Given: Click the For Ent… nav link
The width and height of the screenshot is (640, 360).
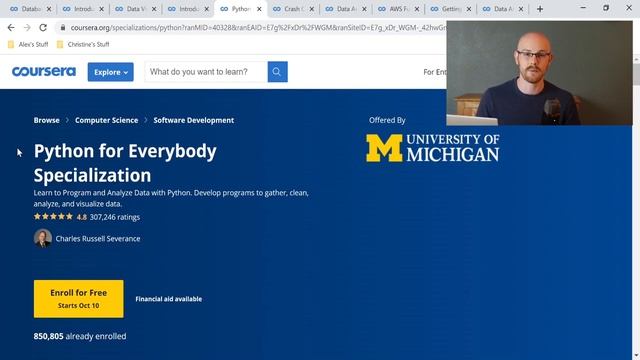Looking at the screenshot, I should 435,72.
